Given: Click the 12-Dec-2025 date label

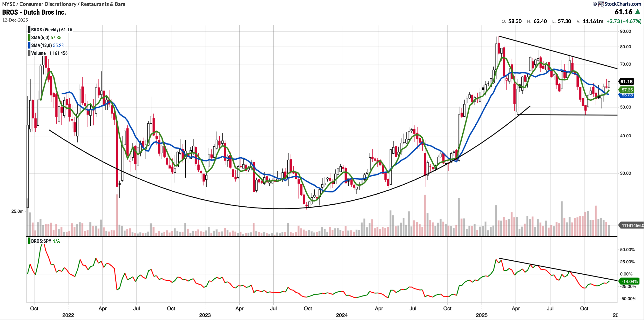Looking at the screenshot, I should pos(15,20).
